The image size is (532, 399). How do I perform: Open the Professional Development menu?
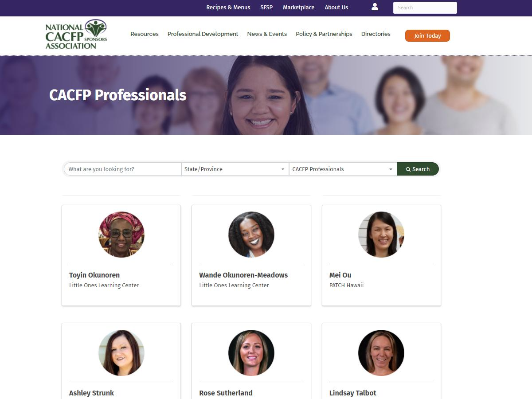(203, 34)
